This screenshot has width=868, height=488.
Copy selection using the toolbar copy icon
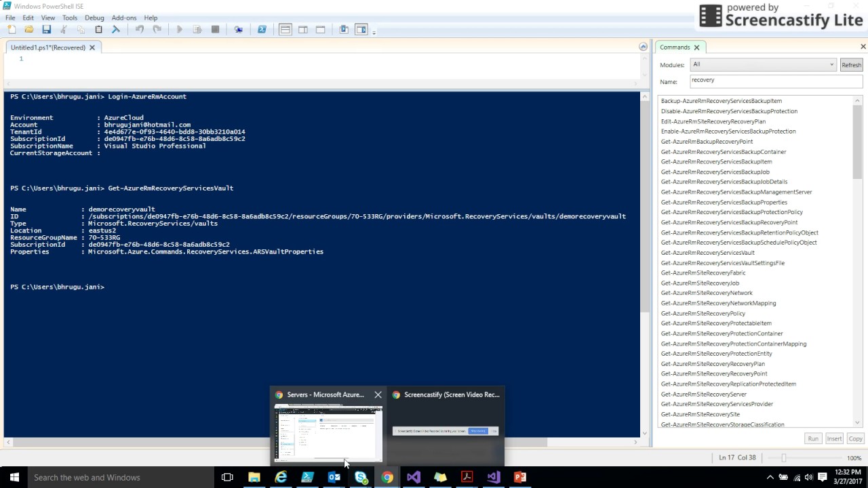pyautogui.click(x=81, y=29)
